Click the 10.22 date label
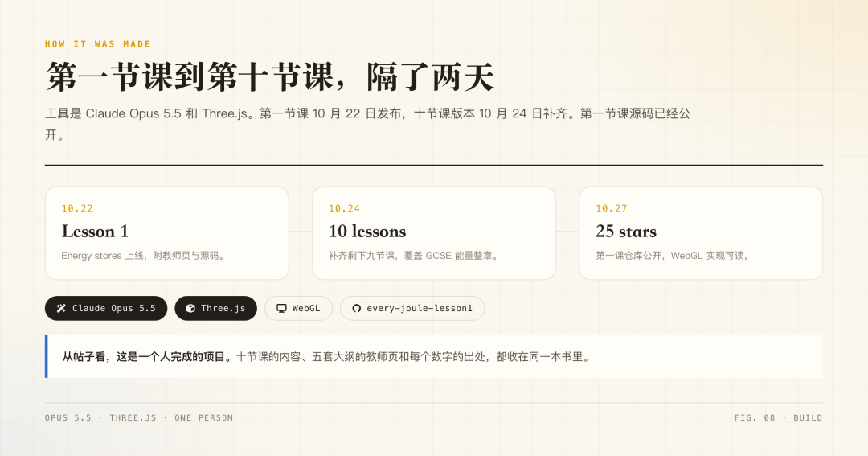The image size is (868, 456). (77, 208)
